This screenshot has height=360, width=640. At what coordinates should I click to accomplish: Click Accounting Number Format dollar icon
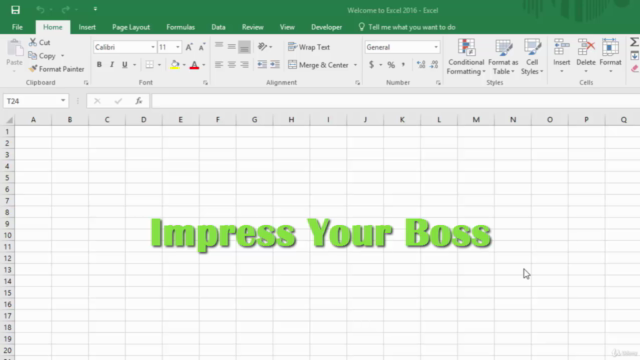(371, 64)
